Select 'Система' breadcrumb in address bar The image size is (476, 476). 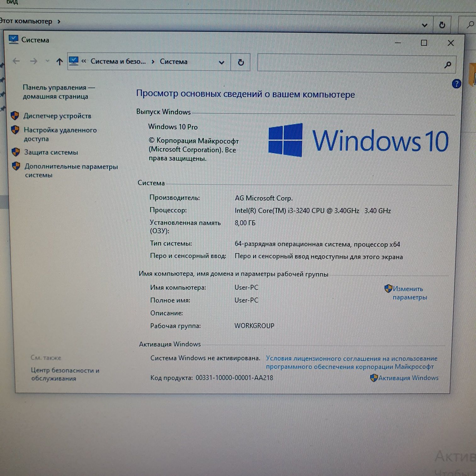click(x=173, y=62)
